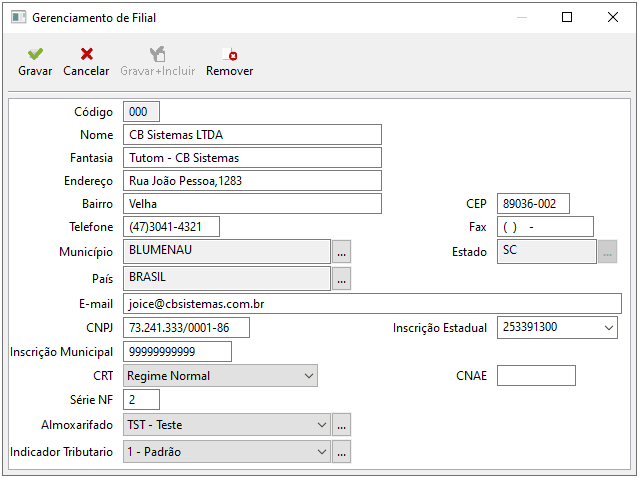Viewport: 639px width, 478px height.
Task: Click the Almoxarifado label text
Action: point(77,425)
